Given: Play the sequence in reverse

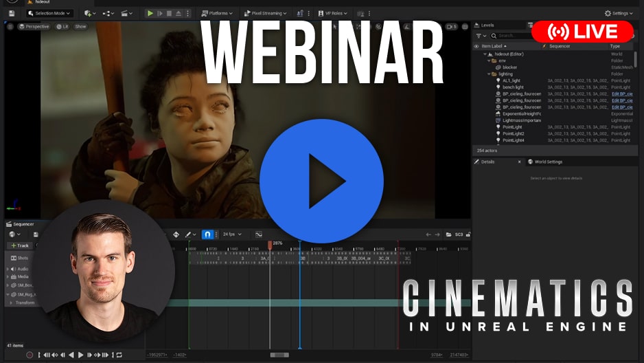Looking at the screenshot, I should point(71,355).
